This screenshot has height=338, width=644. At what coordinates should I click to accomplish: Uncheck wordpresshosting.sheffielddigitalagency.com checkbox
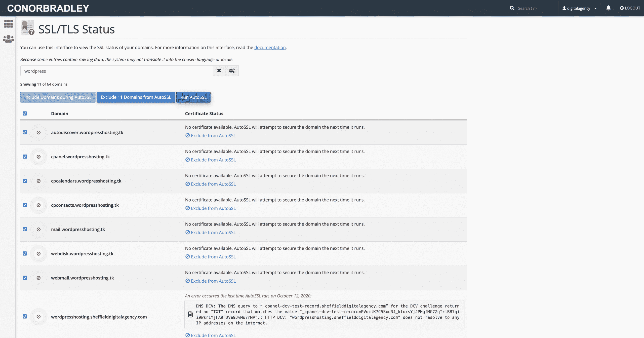click(x=25, y=316)
